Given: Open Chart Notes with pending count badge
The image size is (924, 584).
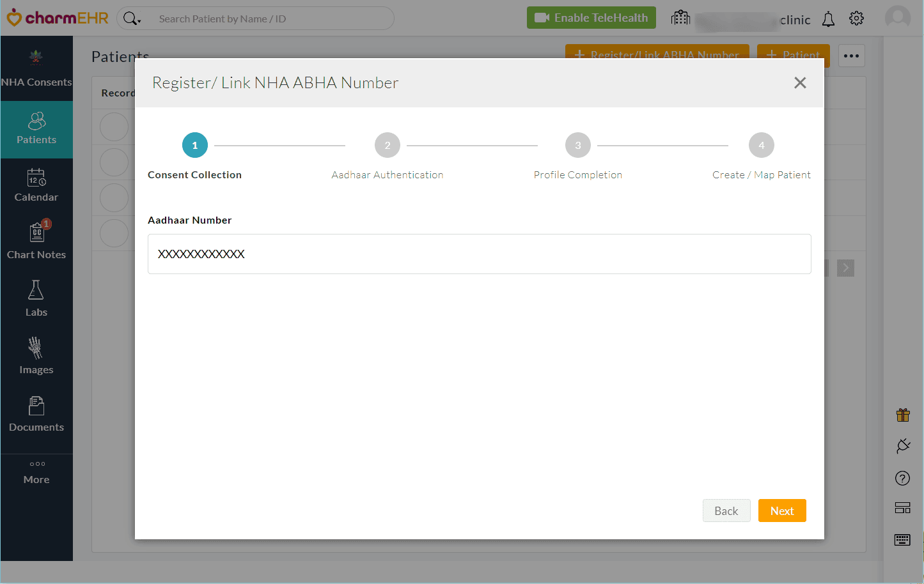Looking at the screenshot, I should [x=36, y=240].
